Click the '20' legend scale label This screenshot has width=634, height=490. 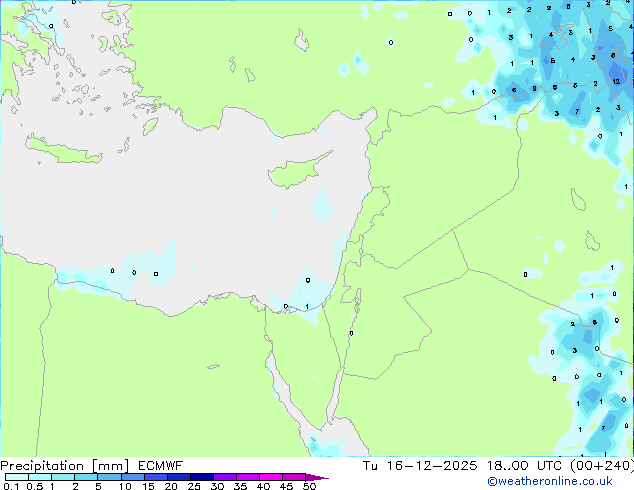(171, 486)
